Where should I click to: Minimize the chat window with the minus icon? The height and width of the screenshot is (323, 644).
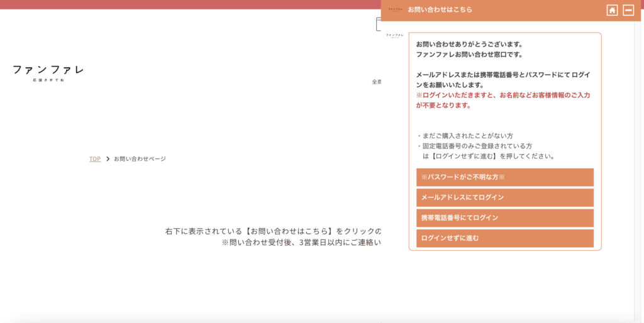click(x=628, y=10)
